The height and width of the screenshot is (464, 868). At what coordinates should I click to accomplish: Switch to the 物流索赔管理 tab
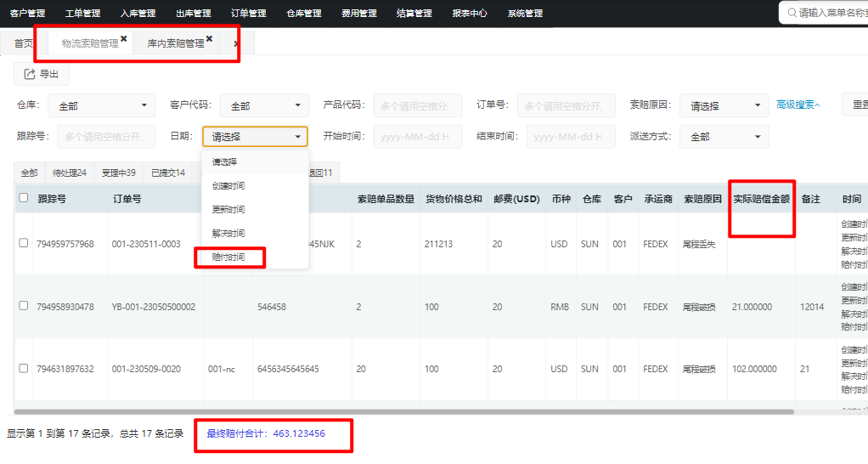pyautogui.click(x=90, y=43)
